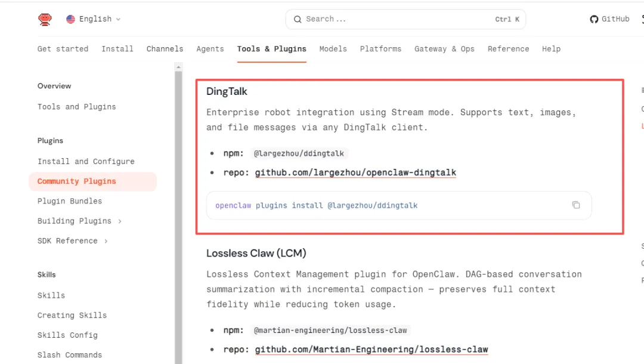Open github.com/largezhou/openclaw-dingtalk repo link
Screen dimensions: 644x364
tap(355, 172)
